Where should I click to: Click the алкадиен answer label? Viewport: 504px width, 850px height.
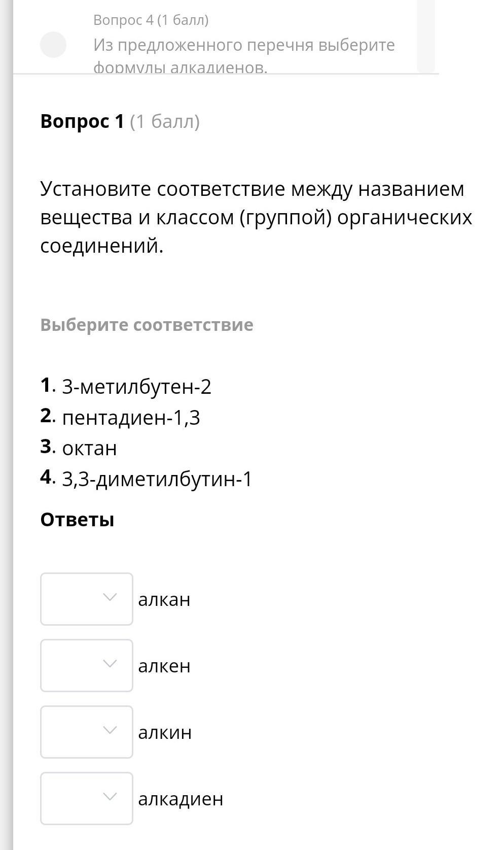click(181, 799)
